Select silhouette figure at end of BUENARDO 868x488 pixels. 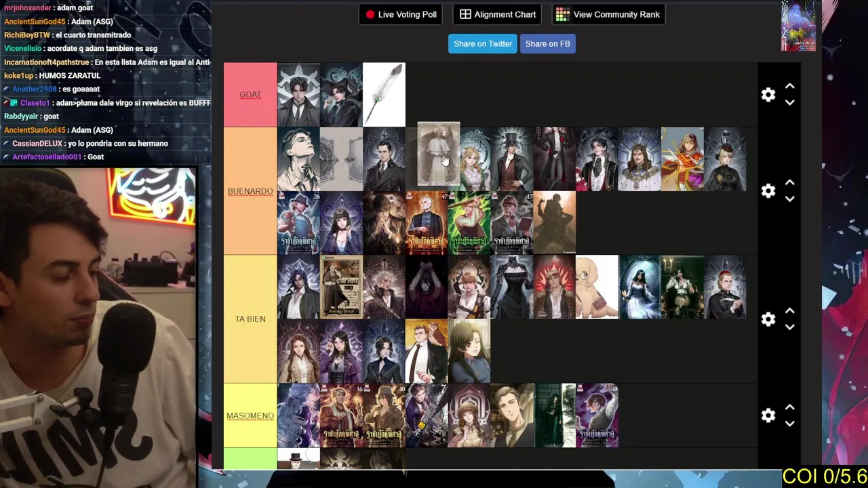click(x=554, y=223)
